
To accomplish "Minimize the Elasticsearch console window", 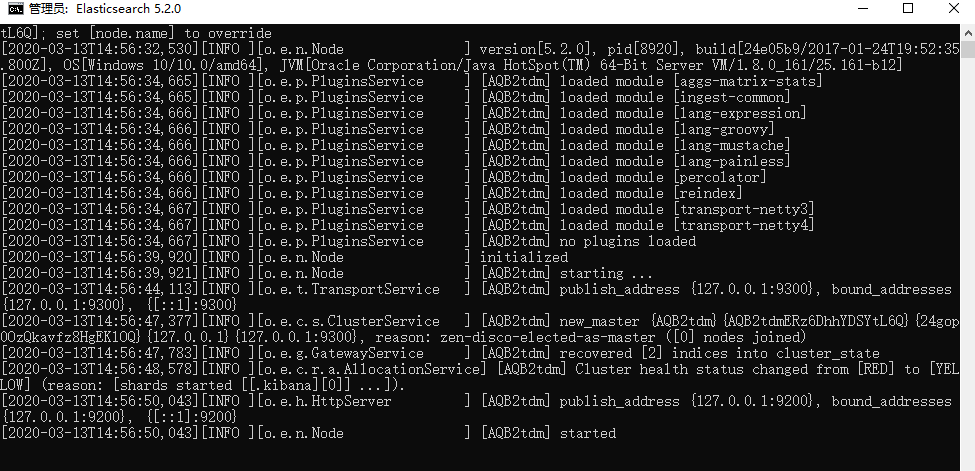I will click(x=862, y=9).
